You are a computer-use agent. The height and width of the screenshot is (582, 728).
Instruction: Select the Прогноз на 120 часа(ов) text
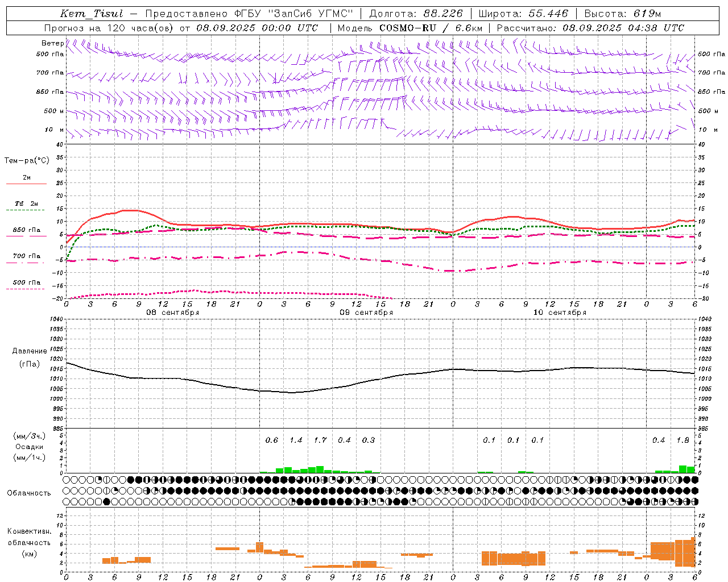[x=110, y=28]
